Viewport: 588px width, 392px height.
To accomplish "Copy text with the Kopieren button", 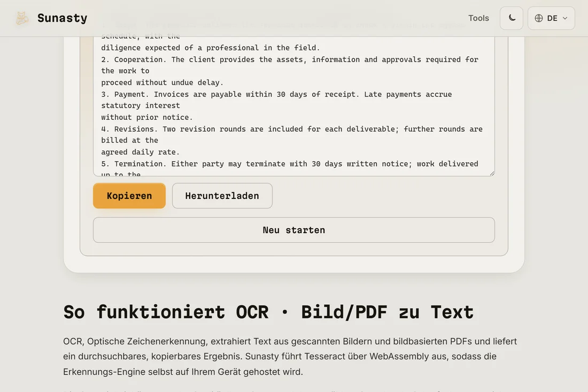I will (x=129, y=196).
